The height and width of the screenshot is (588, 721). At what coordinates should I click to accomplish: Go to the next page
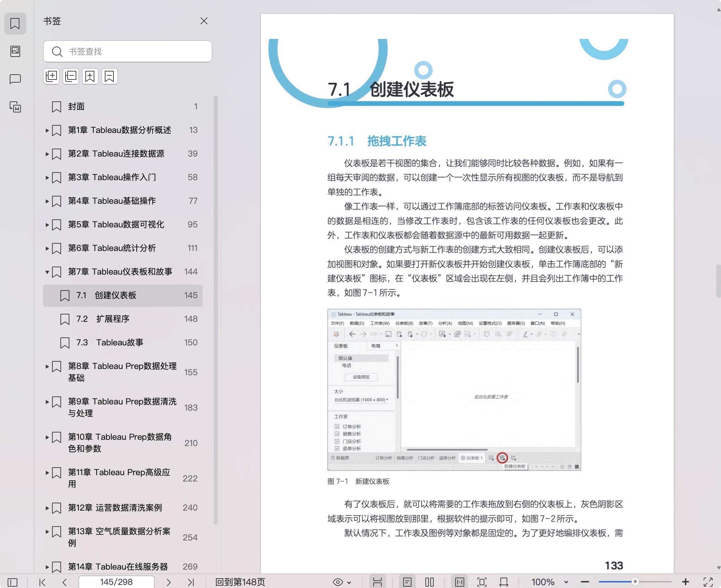[x=169, y=582]
